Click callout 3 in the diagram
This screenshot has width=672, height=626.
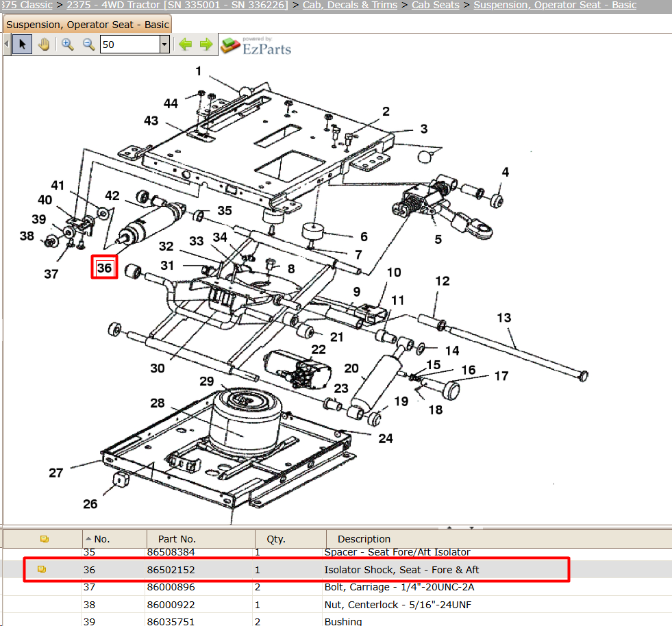pos(424,129)
